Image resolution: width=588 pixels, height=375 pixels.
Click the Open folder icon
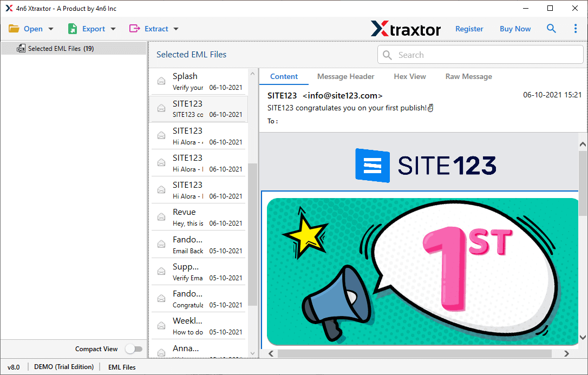(x=14, y=29)
